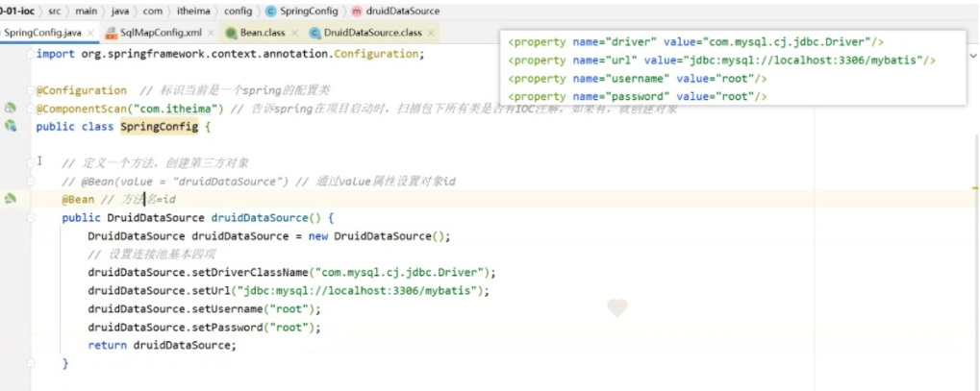This screenshot has width=980, height=391.
Task: Click the method icon before druidDataSource in breadcrumb
Action: (358, 11)
